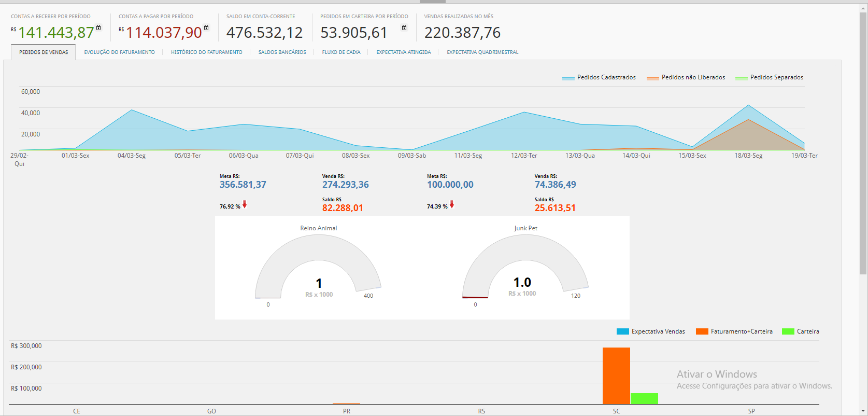Open period calendar icon for Pedidos em Carteira
This screenshot has height=416, width=868.
[404, 28]
